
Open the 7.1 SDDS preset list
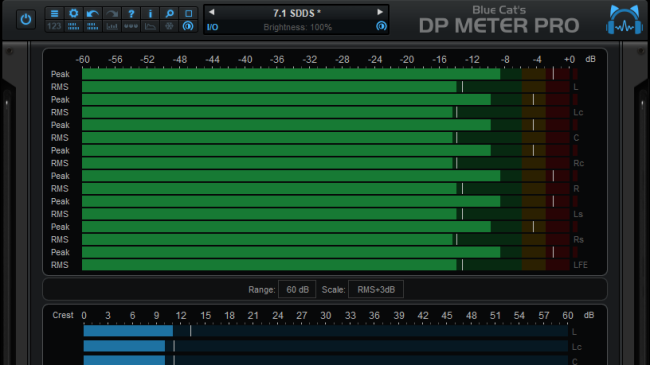pos(296,13)
